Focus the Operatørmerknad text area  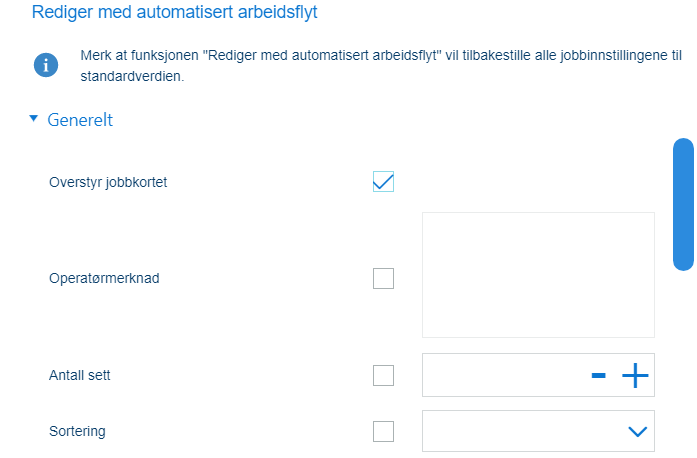(538, 275)
